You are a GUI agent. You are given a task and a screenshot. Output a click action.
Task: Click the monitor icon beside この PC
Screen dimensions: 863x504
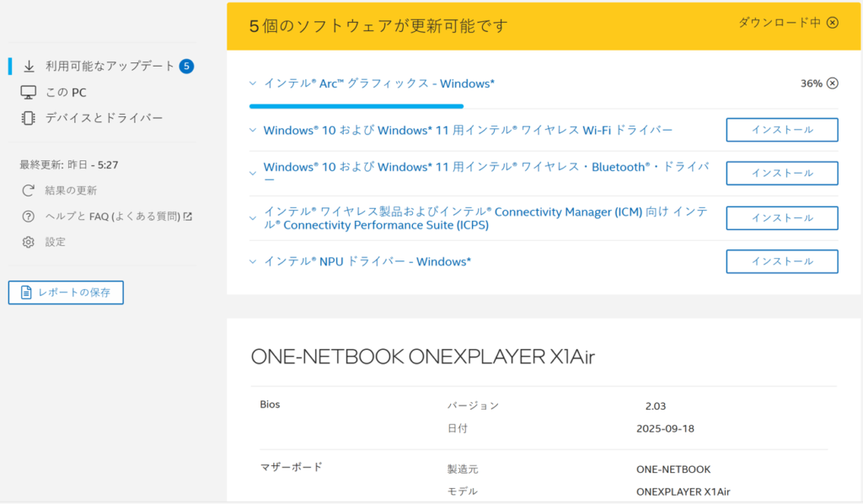(x=29, y=92)
